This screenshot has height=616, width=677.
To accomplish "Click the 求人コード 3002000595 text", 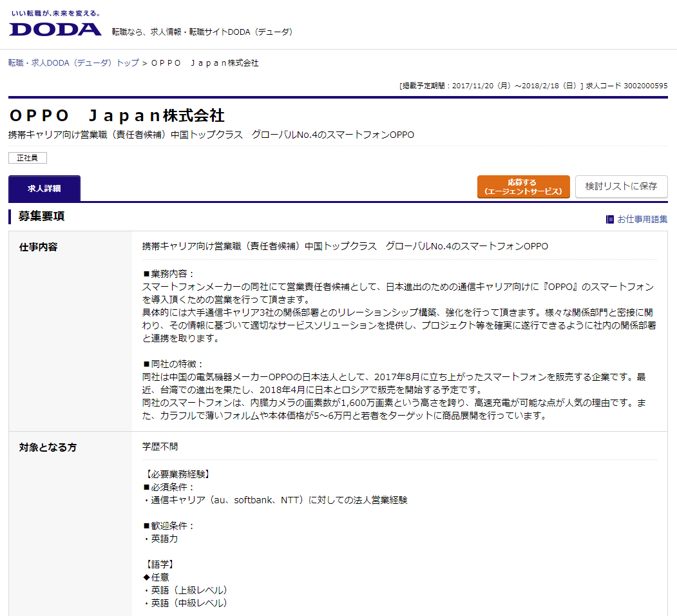I will (x=627, y=86).
